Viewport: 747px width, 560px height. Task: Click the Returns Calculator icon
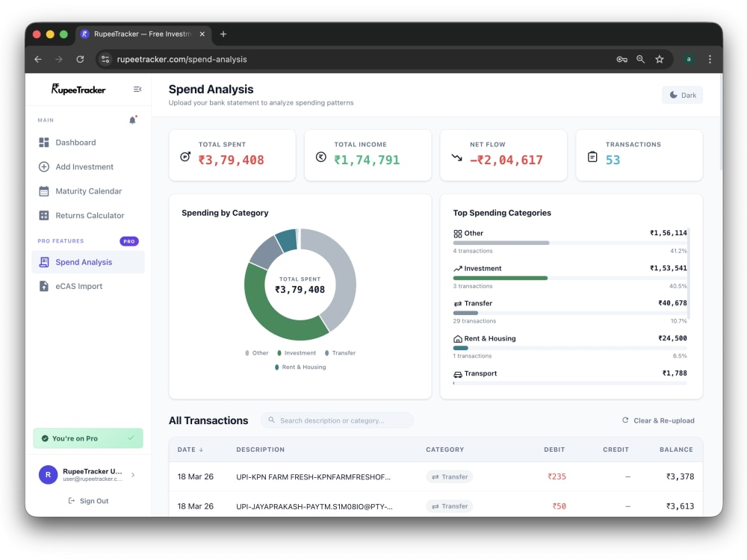(44, 215)
